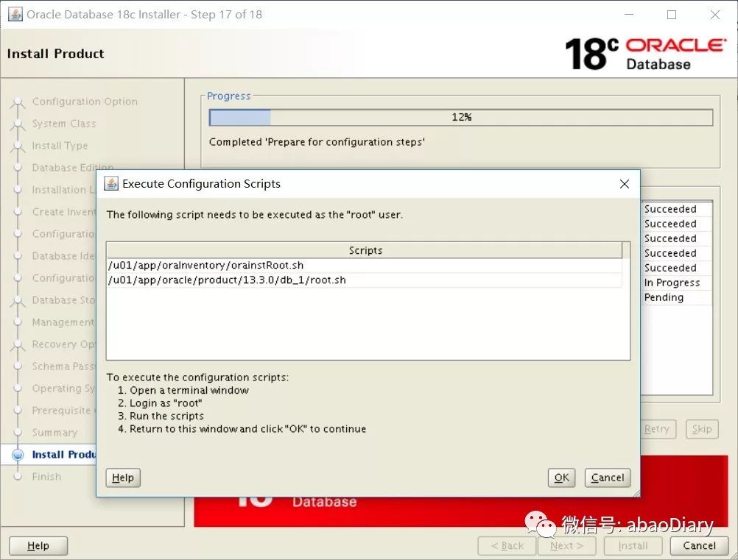Image resolution: width=738 pixels, height=560 pixels.
Task: Click the Skip button
Action: click(x=702, y=429)
